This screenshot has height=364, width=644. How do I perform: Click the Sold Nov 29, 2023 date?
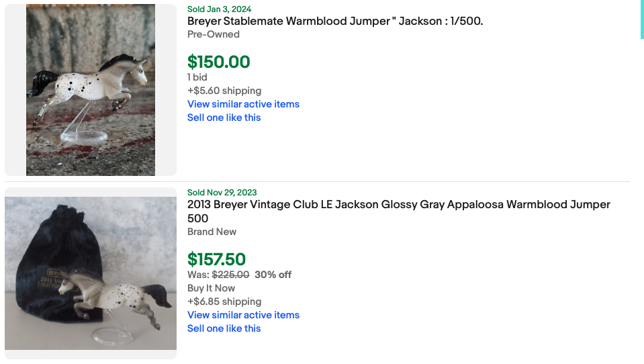click(222, 193)
